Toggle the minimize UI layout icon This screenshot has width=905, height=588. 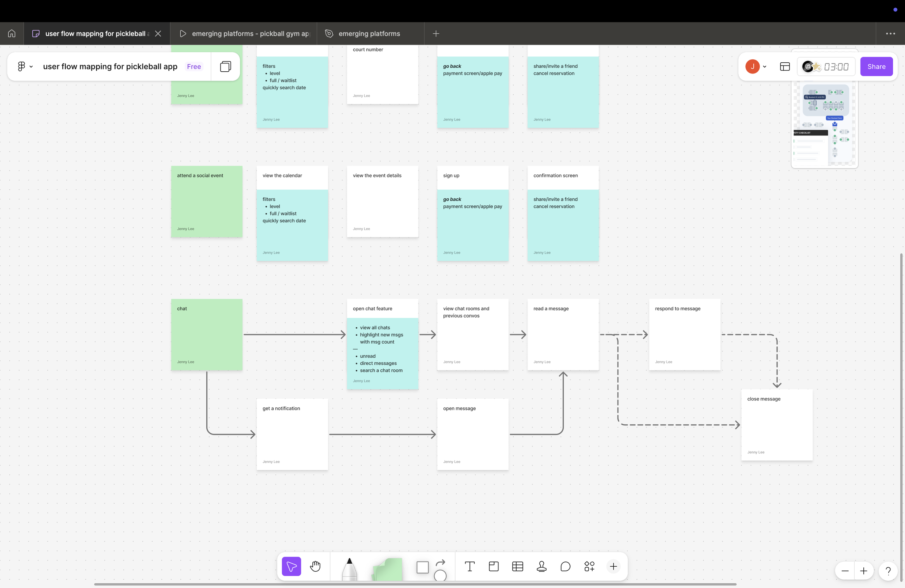785,67
